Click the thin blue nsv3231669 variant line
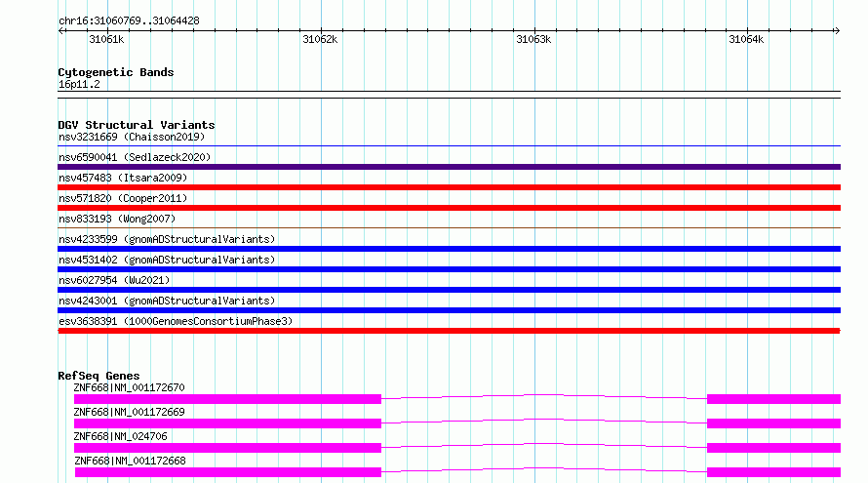 [449, 146]
